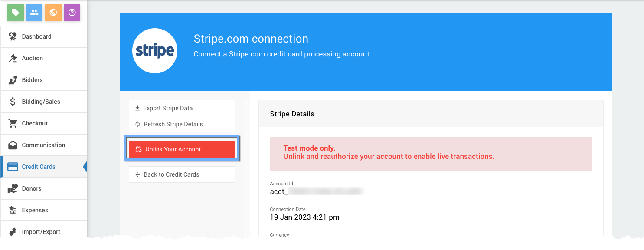The image size is (644, 250).
Task: Open the Expenses menu item
Action: tap(35, 210)
